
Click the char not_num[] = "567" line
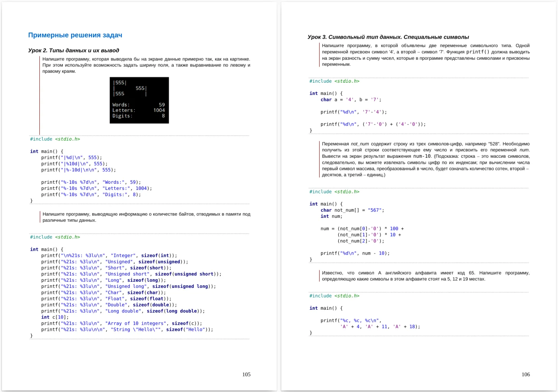coord(352,210)
